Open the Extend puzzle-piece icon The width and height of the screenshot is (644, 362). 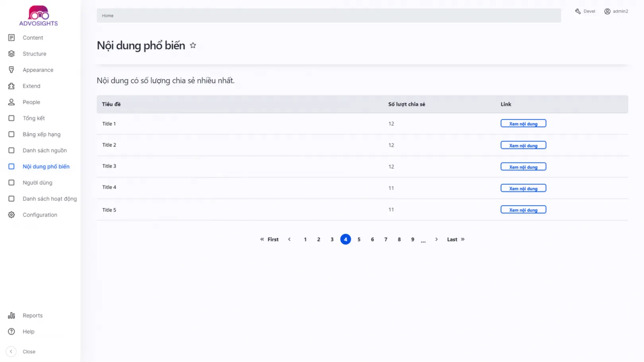tap(12, 86)
